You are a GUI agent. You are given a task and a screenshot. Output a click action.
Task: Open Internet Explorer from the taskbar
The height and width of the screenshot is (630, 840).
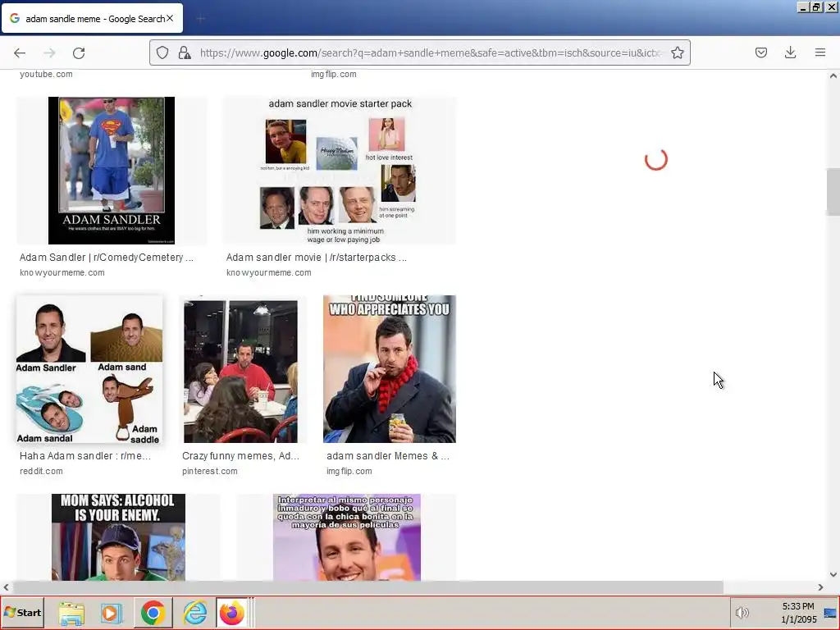pos(195,613)
